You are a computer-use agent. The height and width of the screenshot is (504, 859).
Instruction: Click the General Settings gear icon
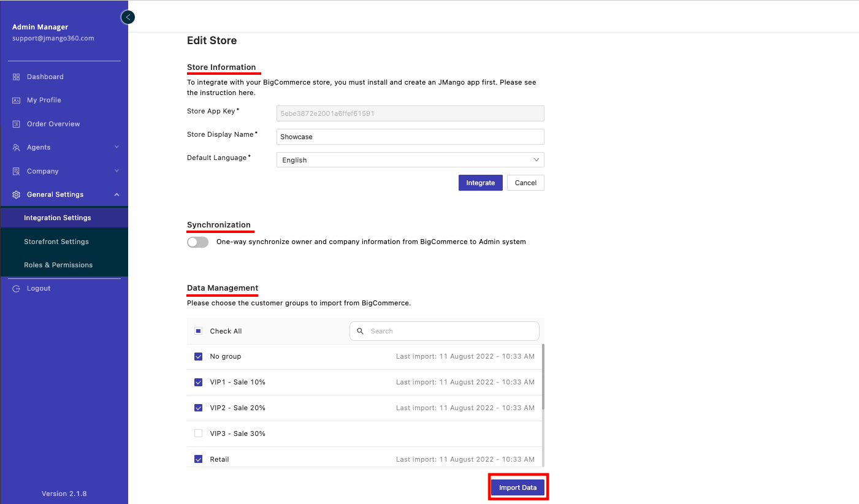tap(17, 194)
